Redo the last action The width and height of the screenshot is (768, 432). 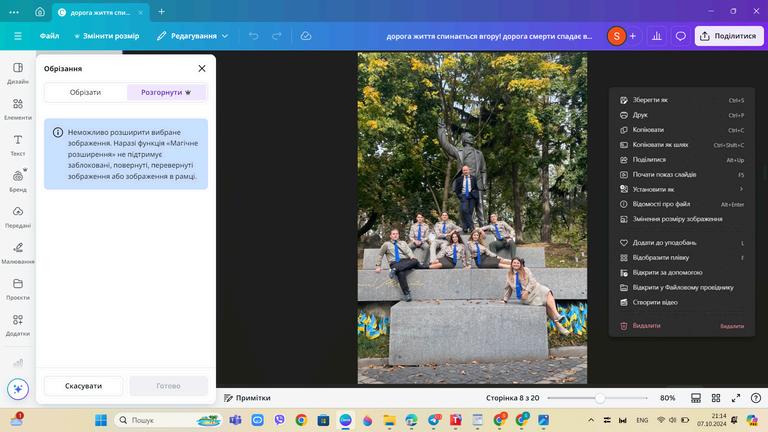pyautogui.click(x=277, y=36)
